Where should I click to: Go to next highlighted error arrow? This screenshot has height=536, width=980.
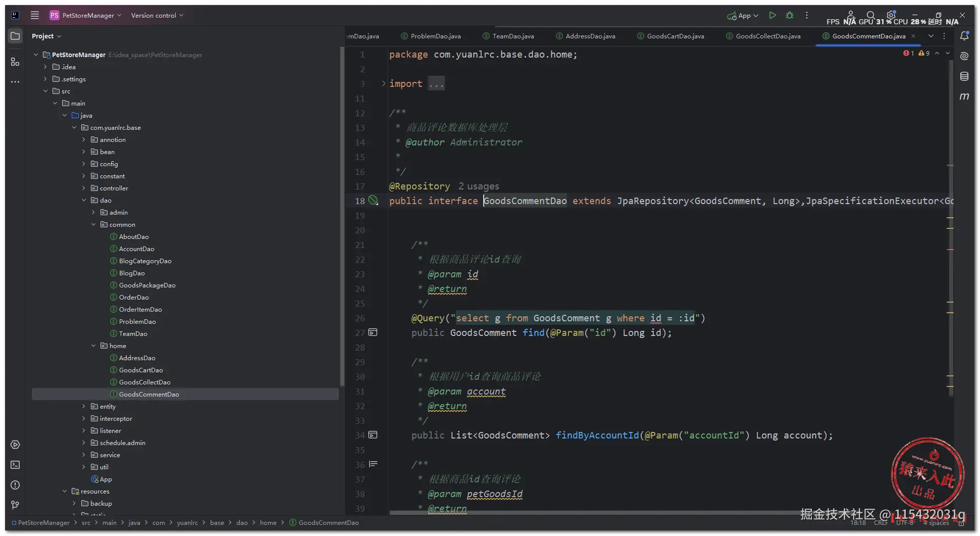pyautogui.click(x=948, y=53)
